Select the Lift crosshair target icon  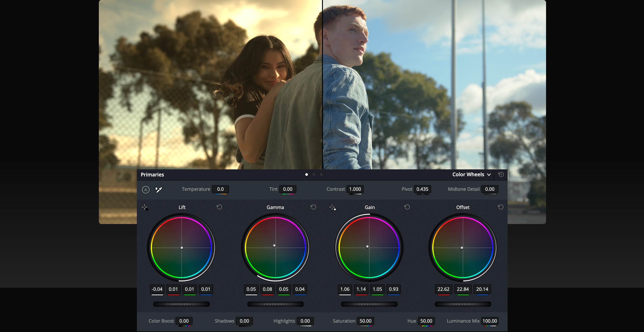click(145, 207)
